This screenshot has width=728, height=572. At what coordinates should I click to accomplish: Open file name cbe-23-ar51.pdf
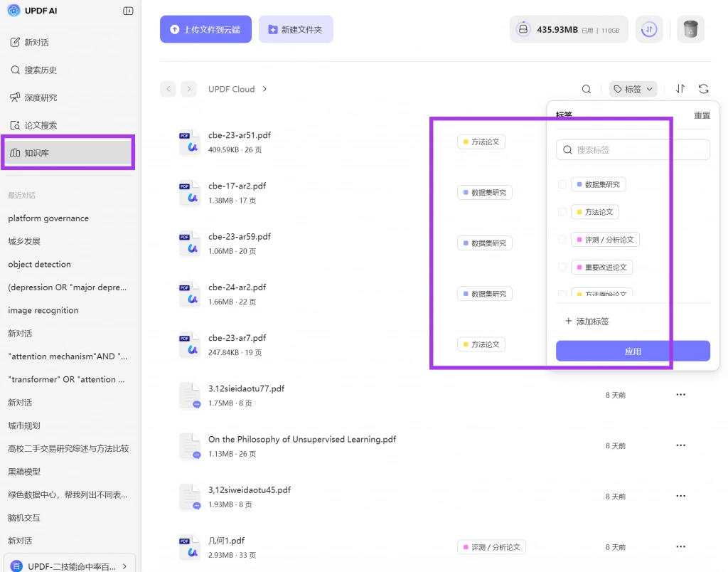tap(239, 135)
